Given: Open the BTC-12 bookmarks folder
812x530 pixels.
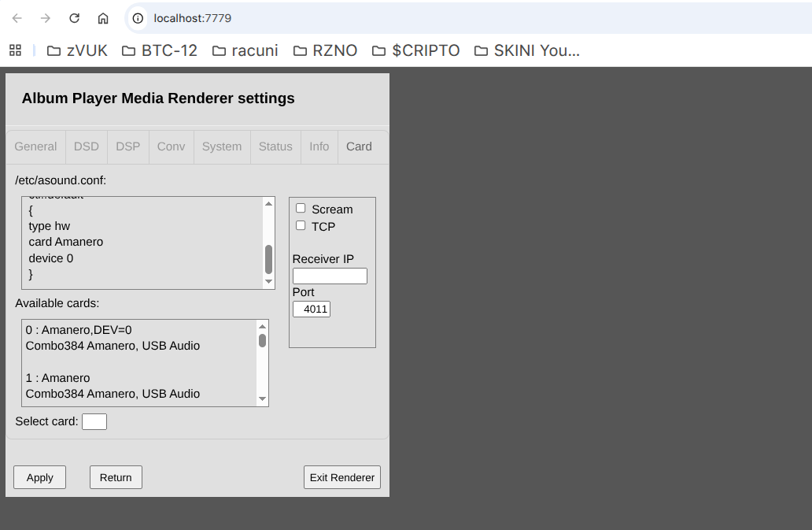Looking at the screenshot, I should (160, 50).
